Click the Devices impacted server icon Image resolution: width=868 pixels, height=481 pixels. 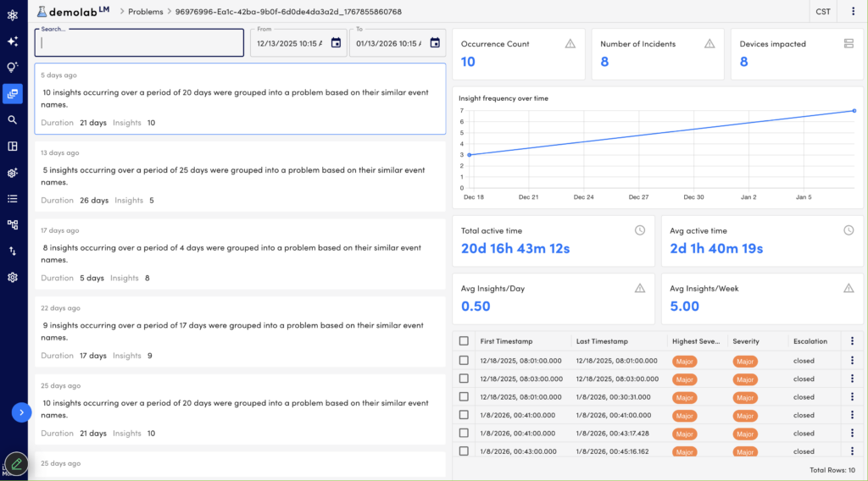(849, 44)
